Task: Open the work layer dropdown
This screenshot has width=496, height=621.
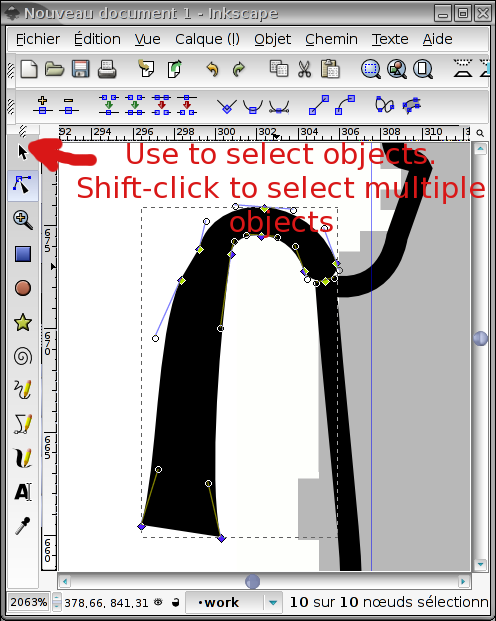Action: point(273,603)
